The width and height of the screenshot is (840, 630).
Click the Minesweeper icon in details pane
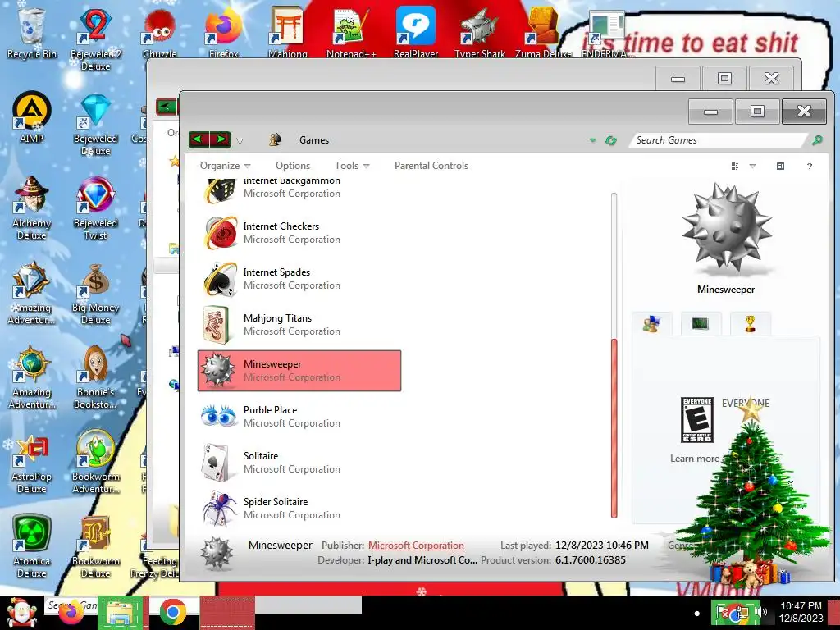(217, 553)
